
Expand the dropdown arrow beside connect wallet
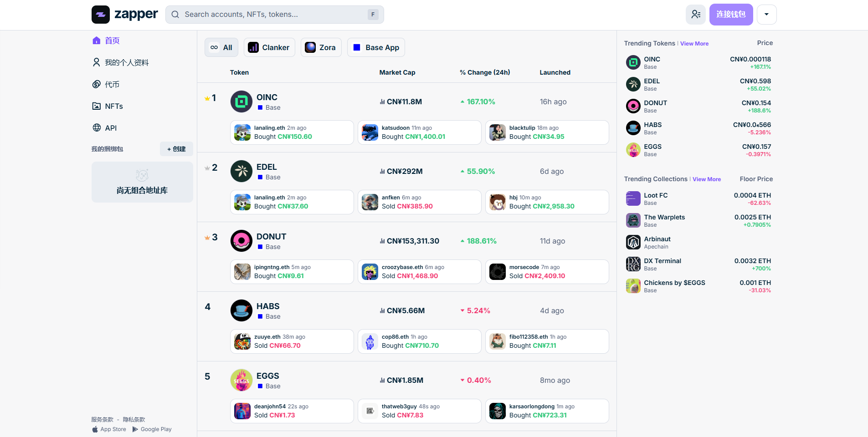766,15
